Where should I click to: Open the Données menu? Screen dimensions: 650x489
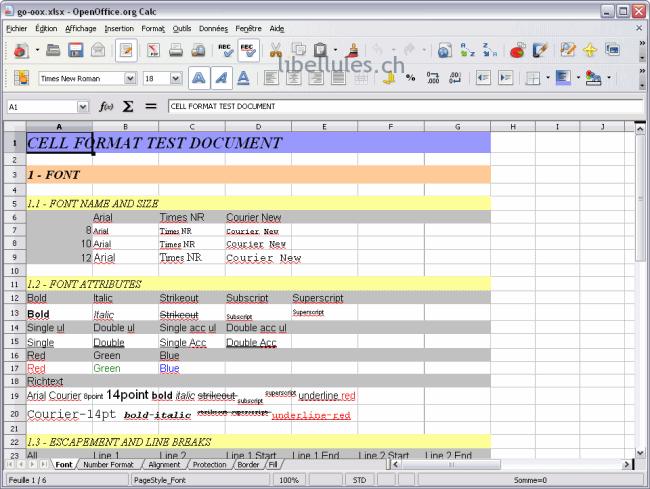tap(213, 29)
